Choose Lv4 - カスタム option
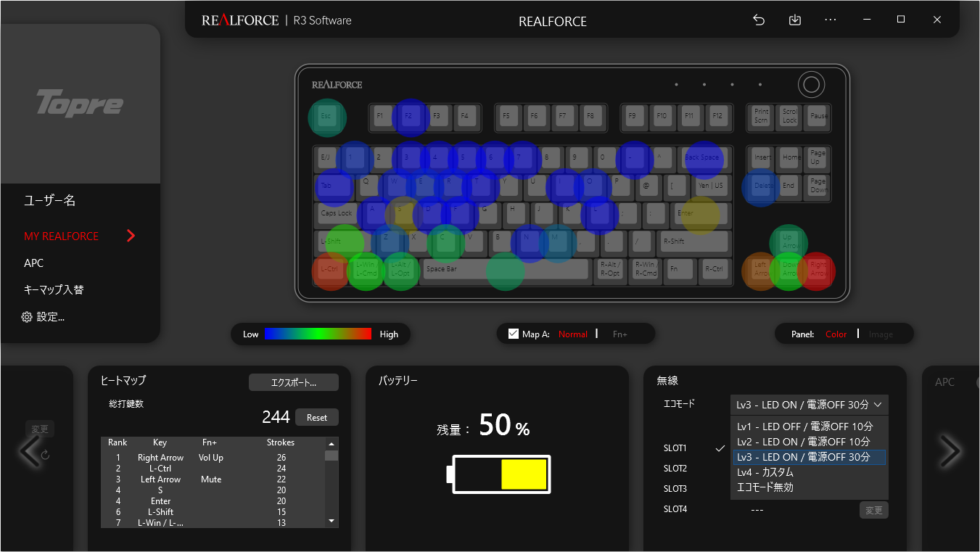This screenshot has height=552, width=980. point(809,472)
